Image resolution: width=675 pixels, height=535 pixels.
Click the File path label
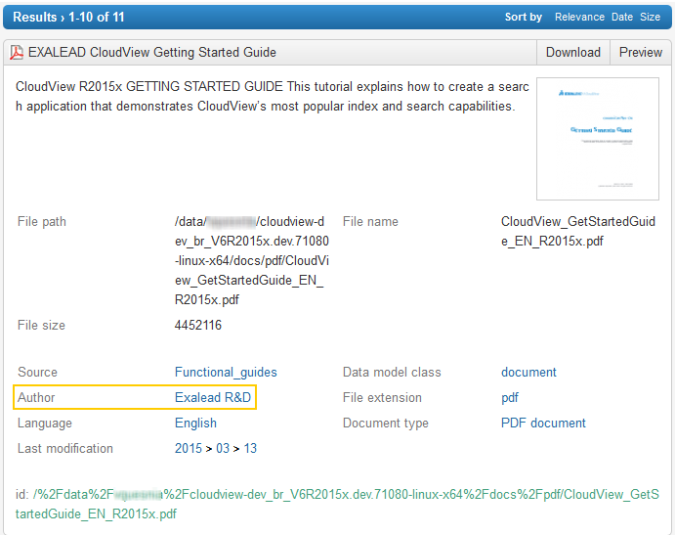point(42,222)
